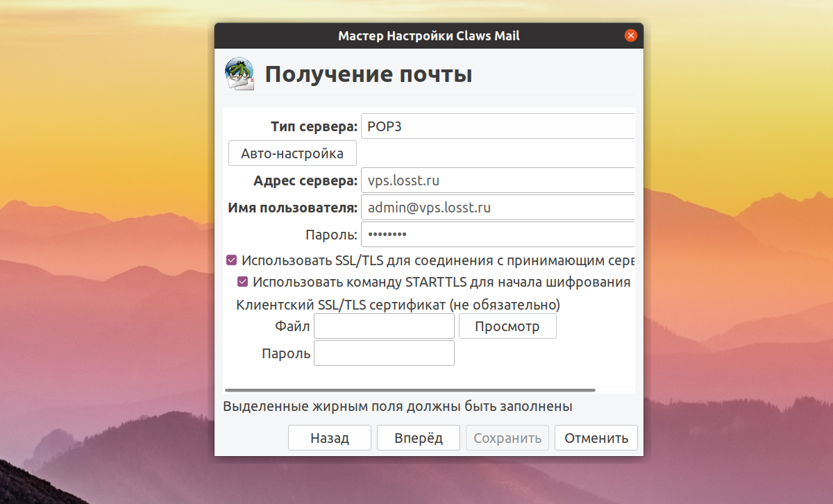833x504 pixels.
Task: Click the Получение почты heading text
Action: pyautogui.click(x=369, y=74)
